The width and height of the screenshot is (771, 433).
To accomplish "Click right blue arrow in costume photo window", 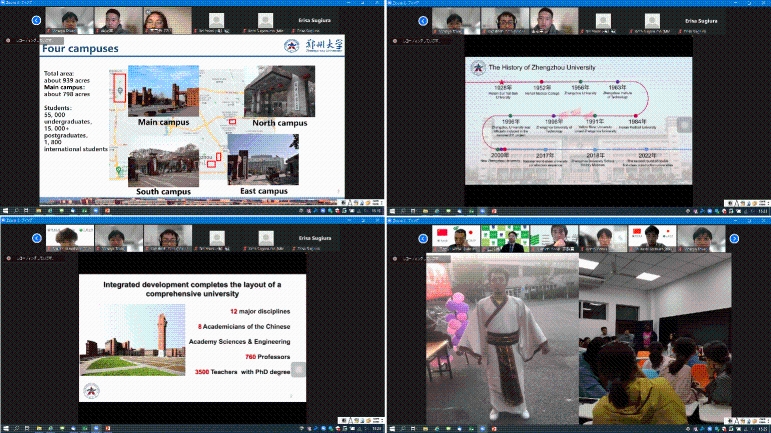I will [734, 238].
